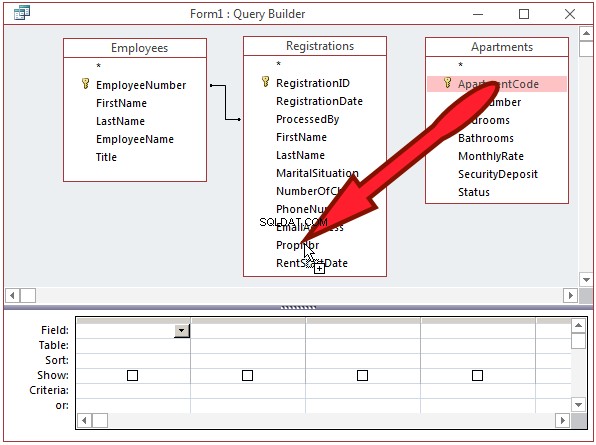Screen dimensions: 596x445
Task: Click the Query Builder window icon
Action: point(22,13)
